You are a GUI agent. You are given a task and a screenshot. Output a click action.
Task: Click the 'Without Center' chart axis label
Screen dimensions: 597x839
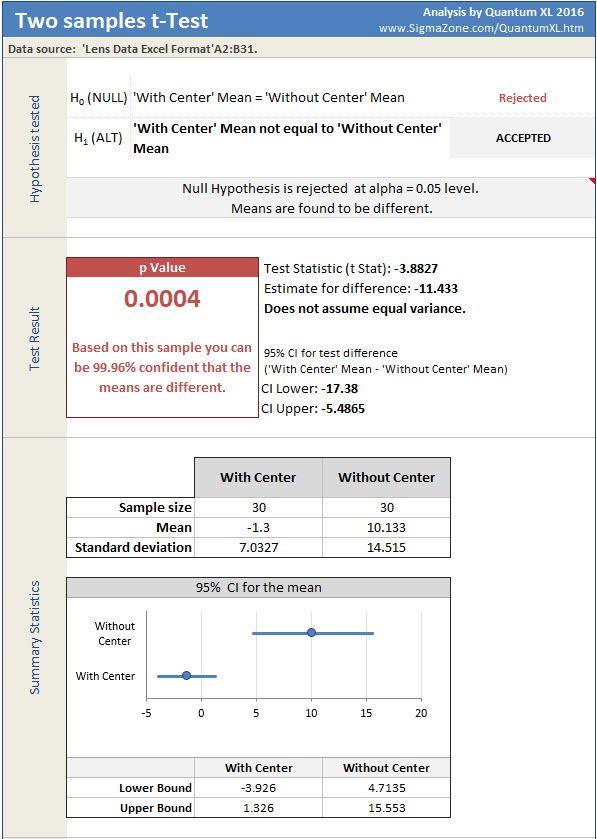[x=114, y=634]
